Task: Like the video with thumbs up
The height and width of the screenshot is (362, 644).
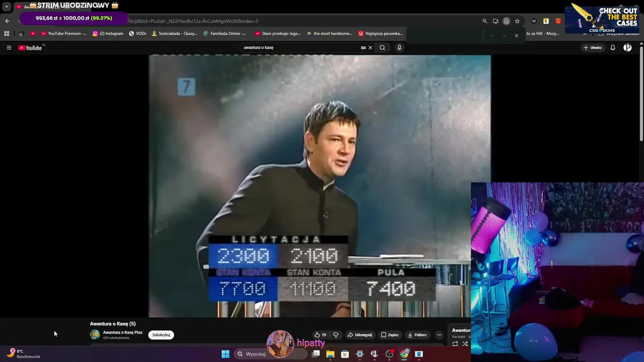Action: [x=320, y=335]
